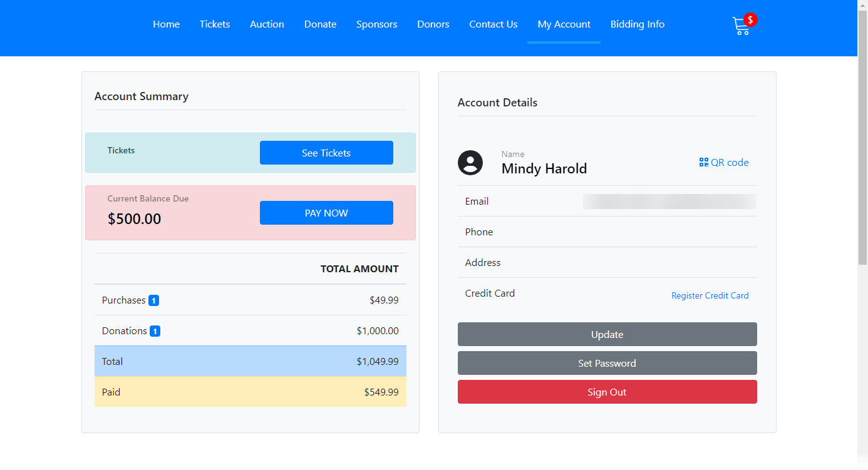Sign out of the account
Viewport: 868px width, 470px height.
point(607,392)
